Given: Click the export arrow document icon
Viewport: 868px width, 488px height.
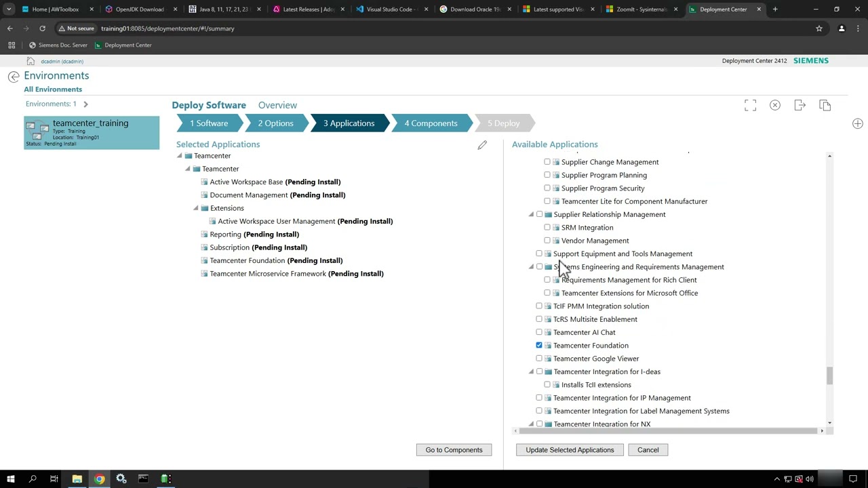Looking at the screenshot, I should (800, 105).
